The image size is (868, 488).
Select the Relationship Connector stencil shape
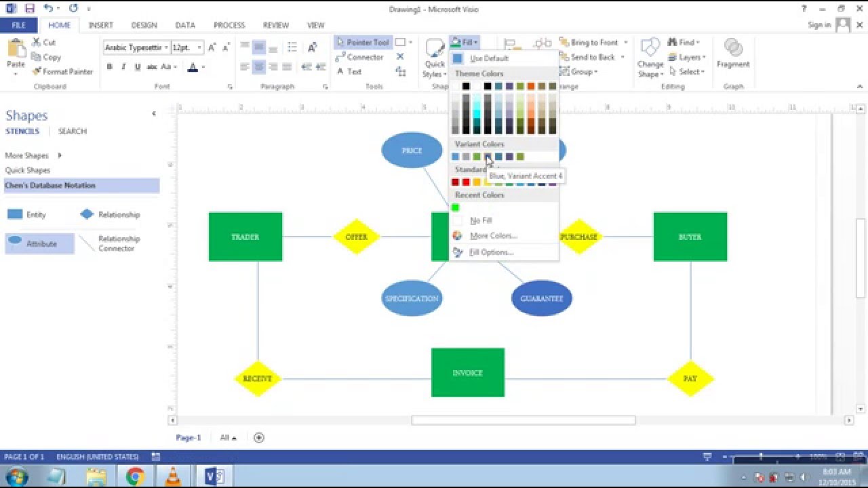click(x=110, y=243)
